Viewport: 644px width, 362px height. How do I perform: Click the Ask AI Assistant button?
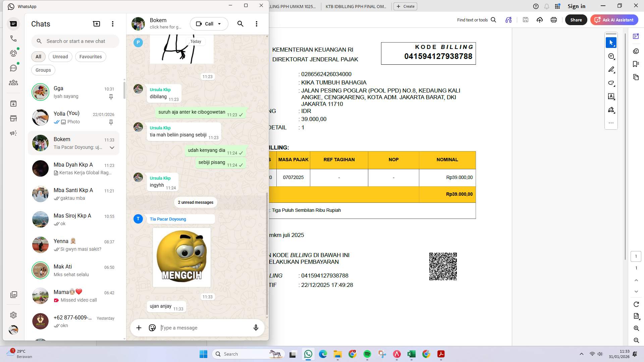[x=614, y=20]
